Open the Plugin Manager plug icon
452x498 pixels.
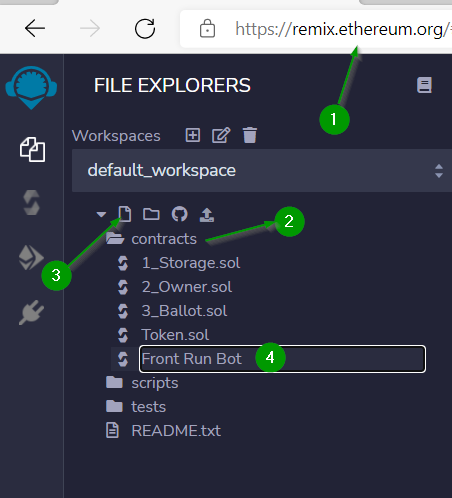(x=31, y=312)
